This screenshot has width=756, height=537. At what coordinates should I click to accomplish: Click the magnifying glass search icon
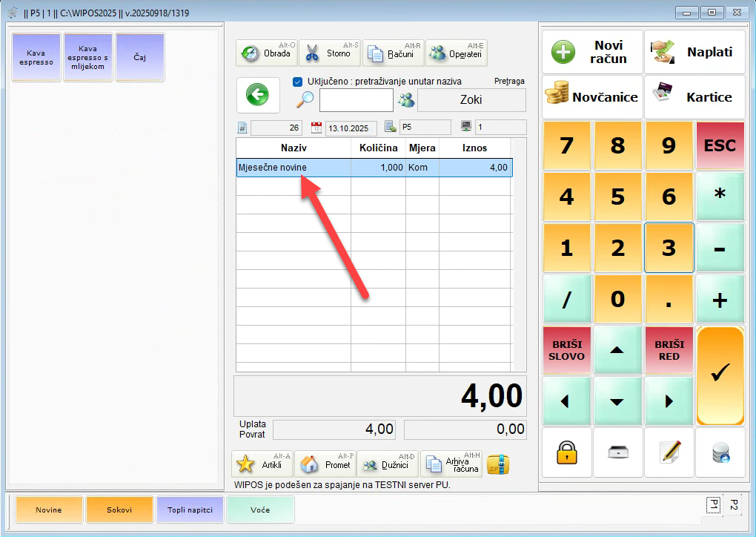click(305, 100)
